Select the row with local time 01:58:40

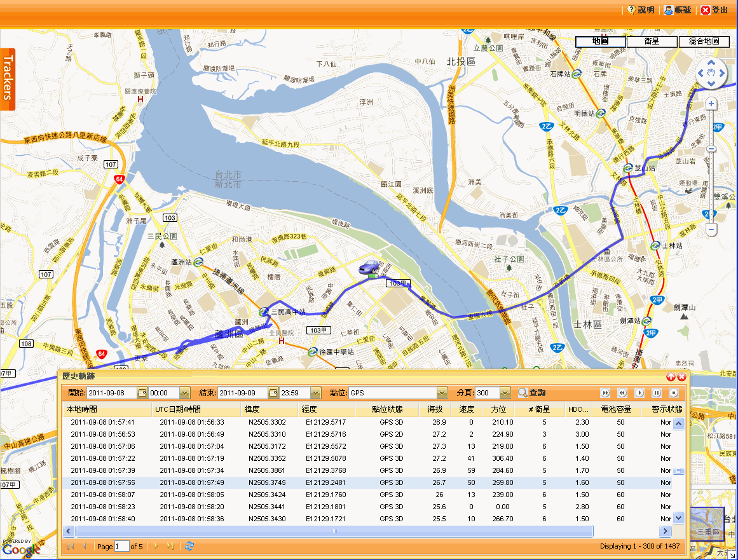point(367,519)
